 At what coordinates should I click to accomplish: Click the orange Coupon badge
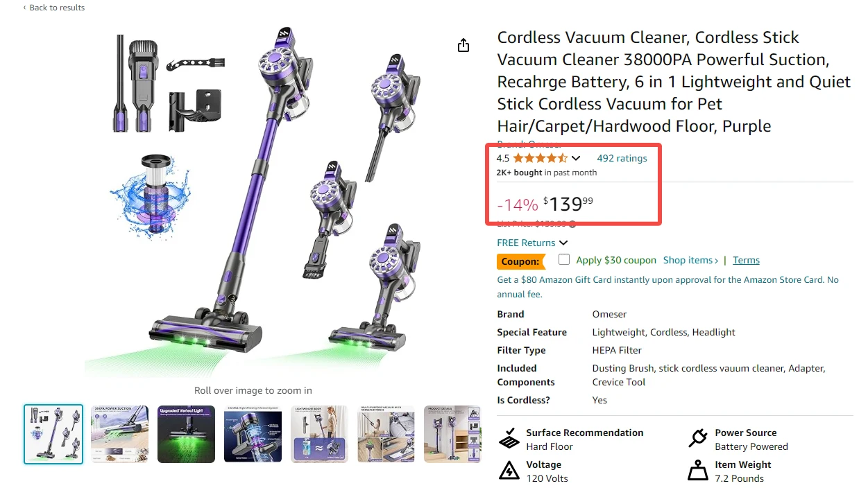[520, 261]
